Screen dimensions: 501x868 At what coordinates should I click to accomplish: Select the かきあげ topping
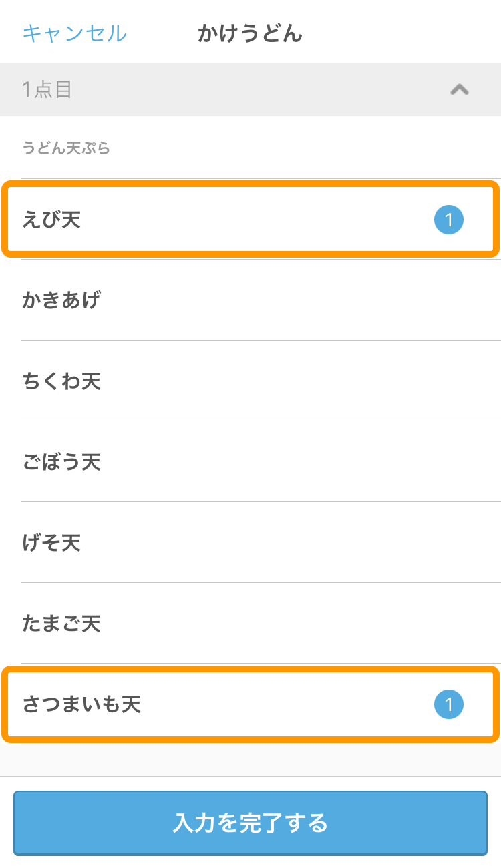pyautogui.click(x=251, y=300)
